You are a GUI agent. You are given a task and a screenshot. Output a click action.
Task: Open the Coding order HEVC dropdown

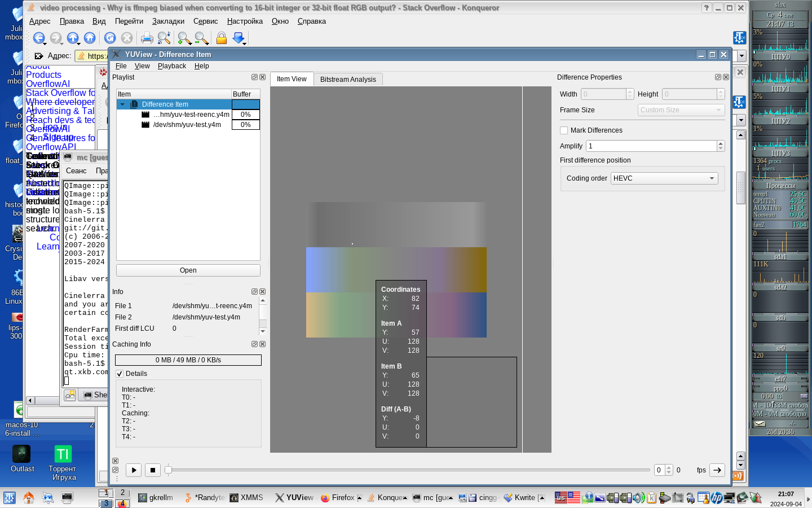click(x=664, y=178)
